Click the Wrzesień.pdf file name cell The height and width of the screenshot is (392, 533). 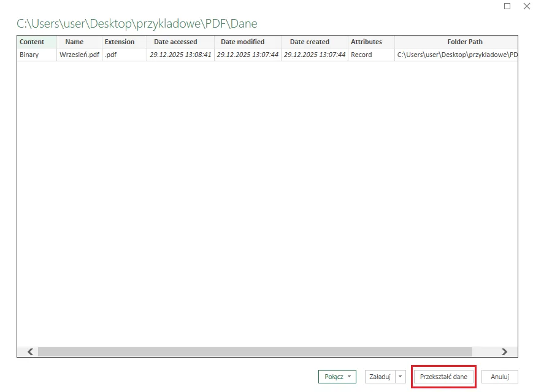tap(79, 55)
